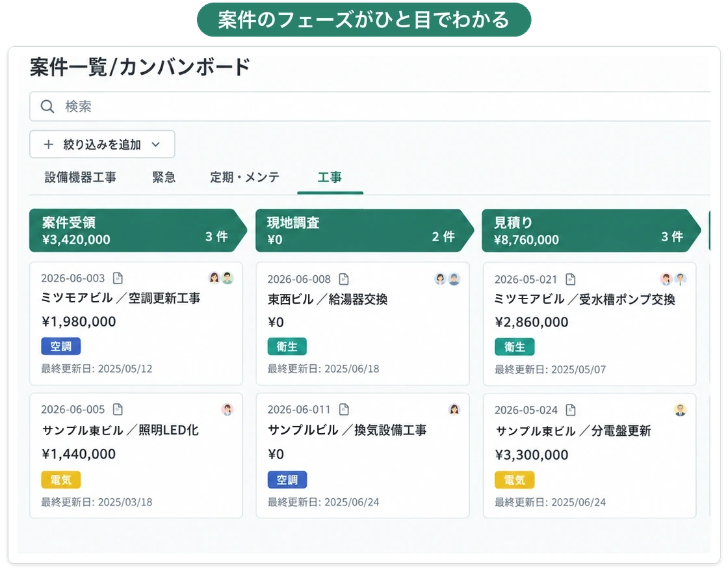Click case number 2026-05-021
This screenshot has width=728, height=573.
(526, 279)
